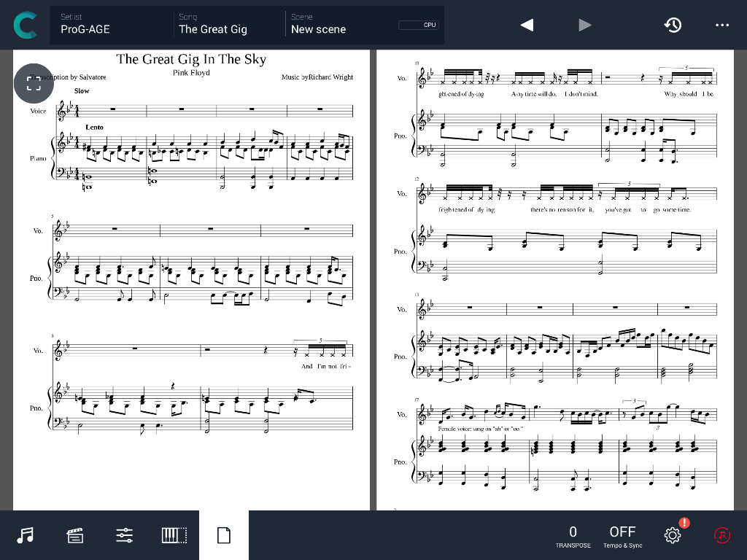Open the Transpose control showing 0
The image size is (747, 560).
[573, 536]
